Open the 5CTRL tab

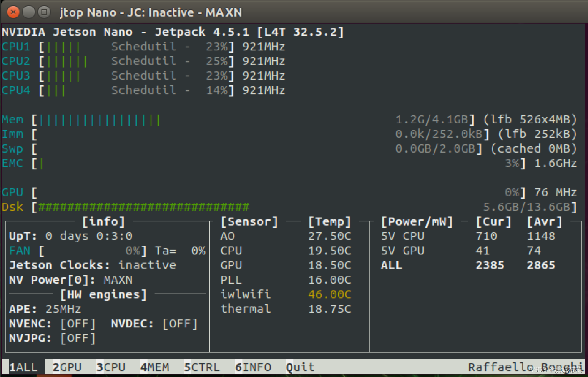(202, 367)
